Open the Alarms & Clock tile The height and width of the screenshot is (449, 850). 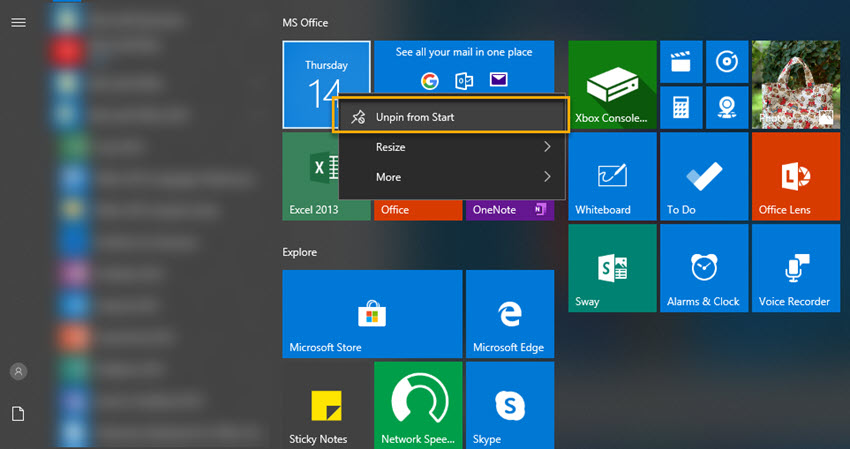704,268
